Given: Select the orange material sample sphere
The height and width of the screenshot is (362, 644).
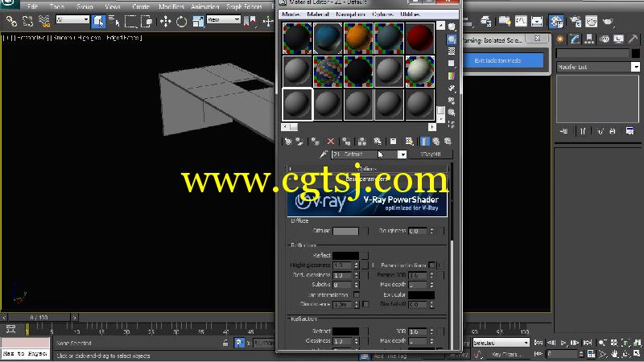Looking at the screenshot, I should pyautogui.click(x=358, y=39).
